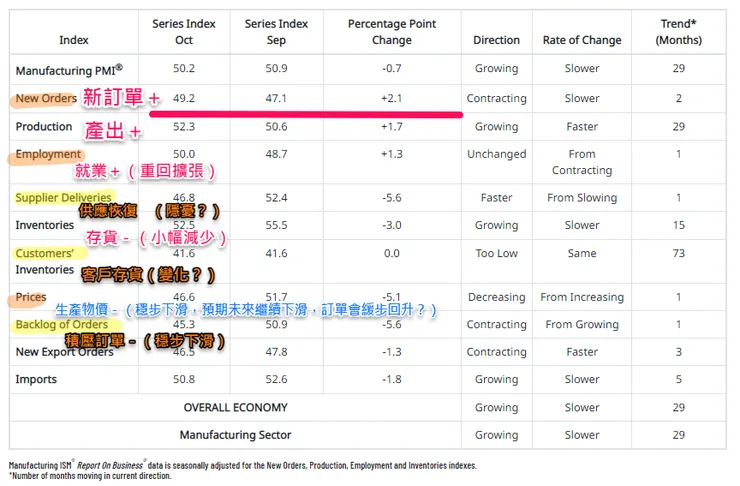Select the Percentage Point Change header

coord(392,32)
